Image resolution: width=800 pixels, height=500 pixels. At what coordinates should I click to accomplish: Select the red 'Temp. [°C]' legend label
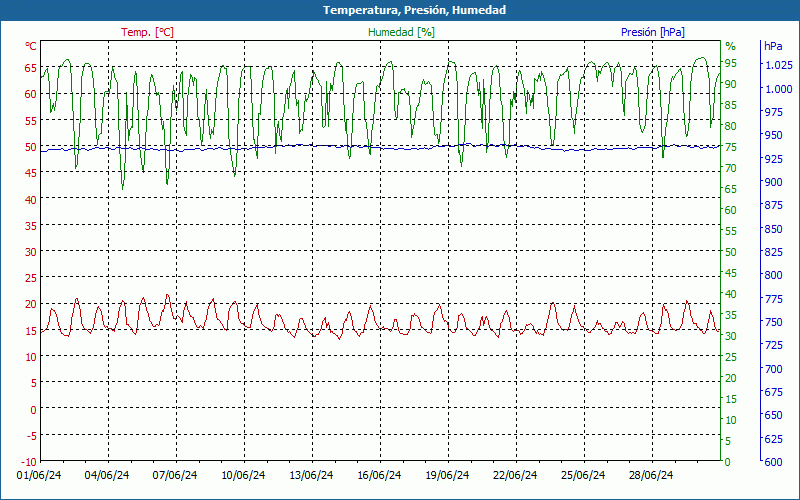coord(147,32)
